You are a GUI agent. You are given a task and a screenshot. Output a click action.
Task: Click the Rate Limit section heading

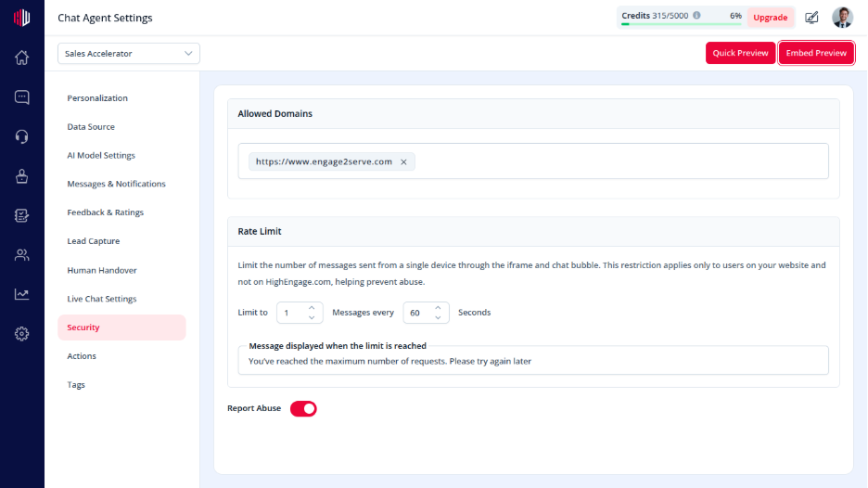point(260,232)
